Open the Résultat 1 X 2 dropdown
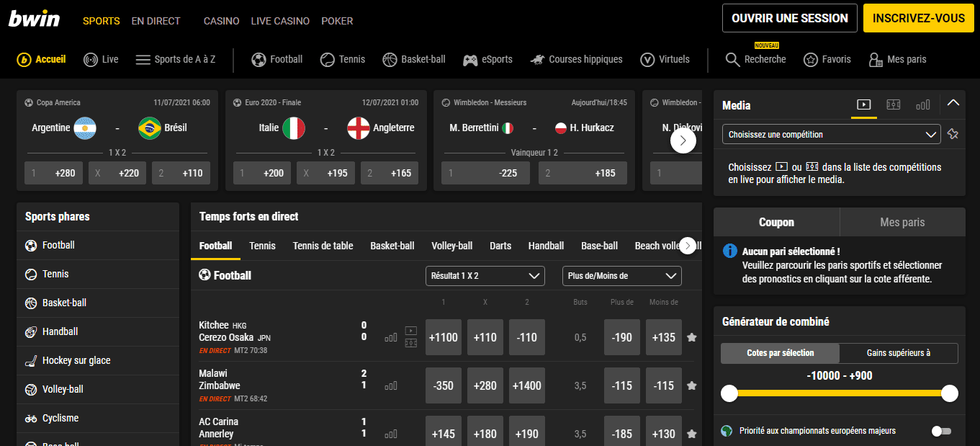Image resolution: width=980 pixels, height=446 pixels. pyautogui.click(x=485, y=276)
